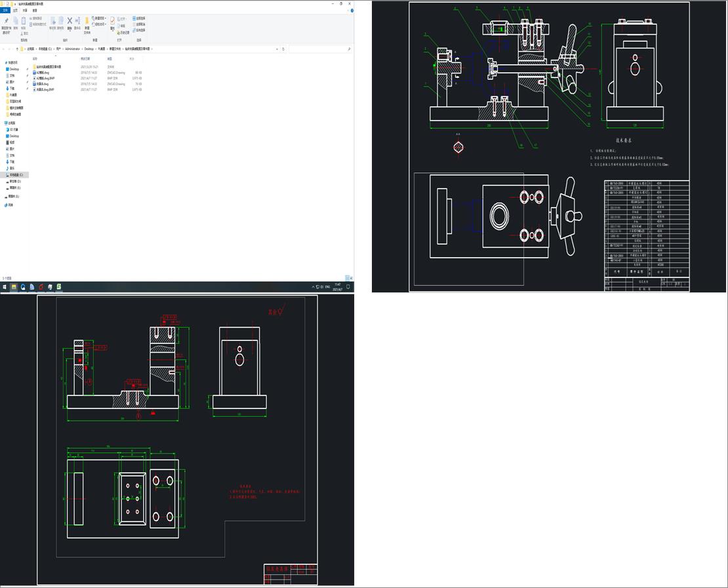728x588 pixels.
Task: Switch to the Share (共享) ribbon tab
Action: pyautogui.click(x=25, y=10)
